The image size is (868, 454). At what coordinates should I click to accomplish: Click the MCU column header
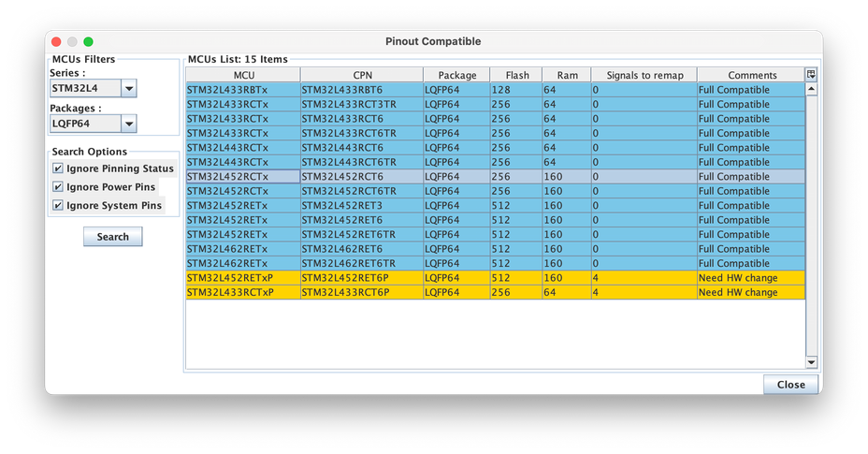pyautogui.click(x=243, y=75)
